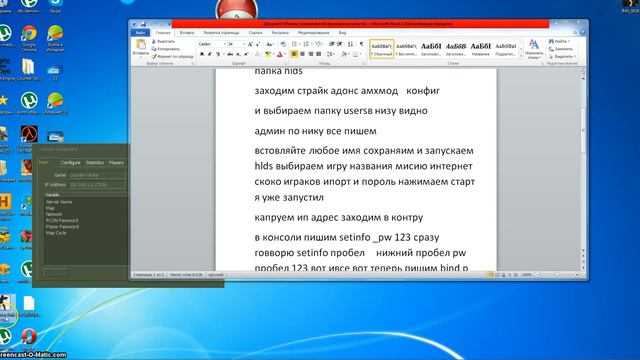Switch to the Вид (View) tab
Screen dimensions: 640x360
pos(342,33)
